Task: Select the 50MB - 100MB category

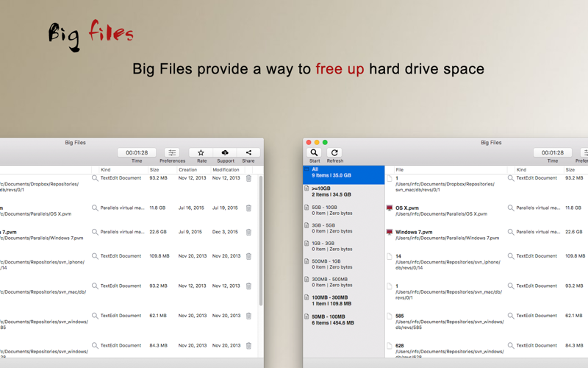Action: [343, 319]
